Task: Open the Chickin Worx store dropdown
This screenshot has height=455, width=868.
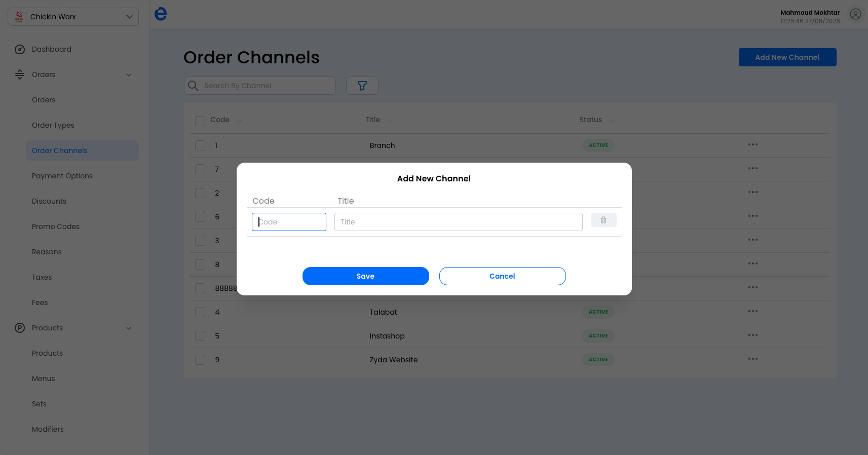Action: 73,17
